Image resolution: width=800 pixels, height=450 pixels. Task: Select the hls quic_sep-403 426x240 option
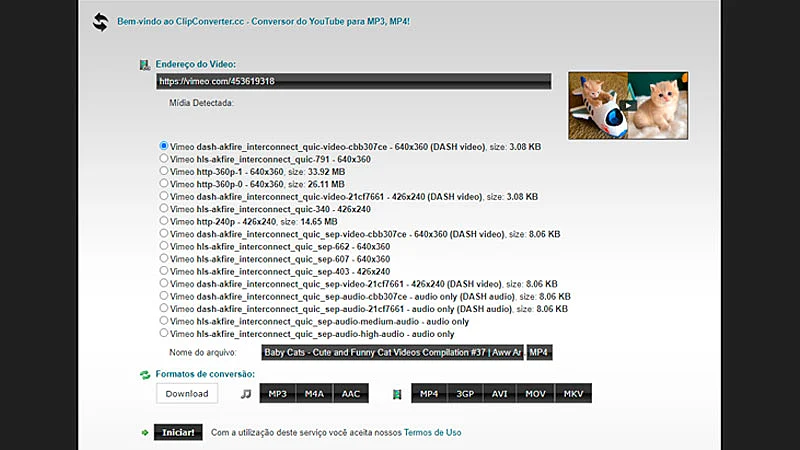tap(163, 271)
